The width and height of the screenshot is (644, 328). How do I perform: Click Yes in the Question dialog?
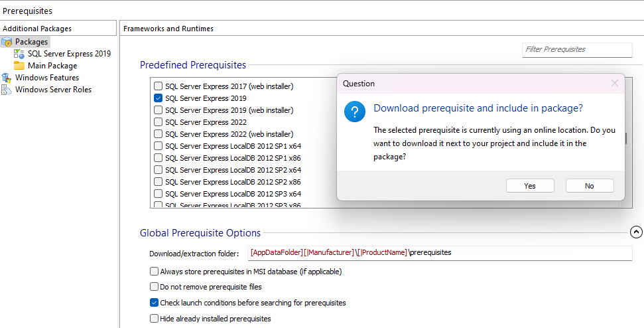pyautogui.click(x=530, y=186)
